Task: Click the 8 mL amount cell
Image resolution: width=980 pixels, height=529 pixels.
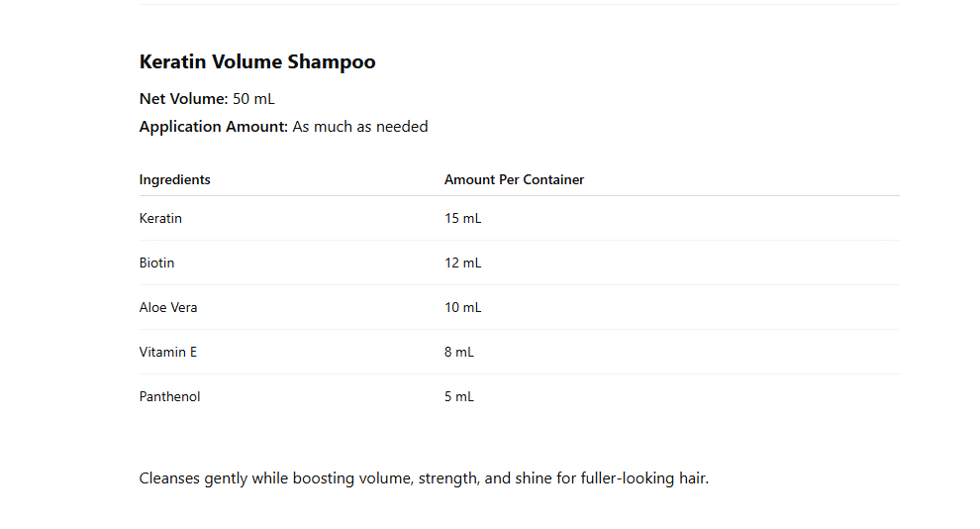Action: [x=459, y=352]
